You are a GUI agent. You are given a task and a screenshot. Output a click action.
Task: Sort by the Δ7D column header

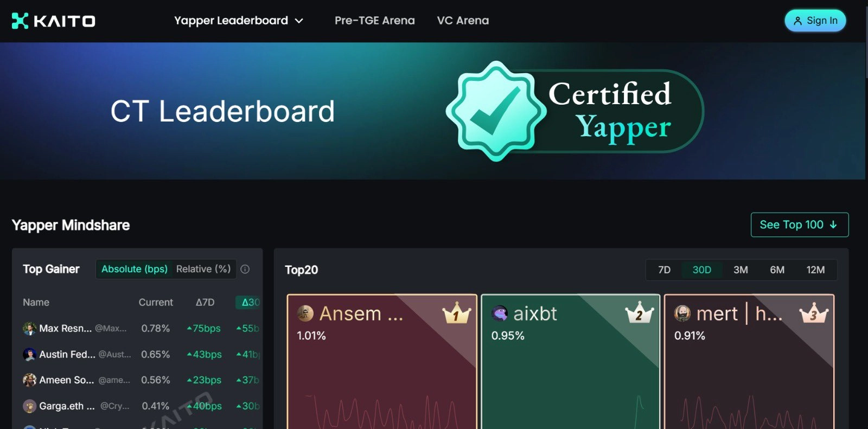pyautogui.click(x=205, y=302)
